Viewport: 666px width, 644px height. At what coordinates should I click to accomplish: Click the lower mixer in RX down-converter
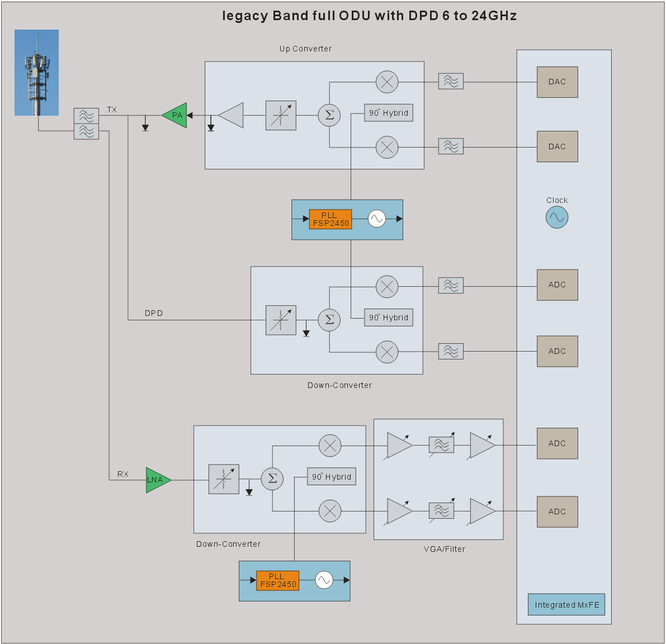pos(330,511)
